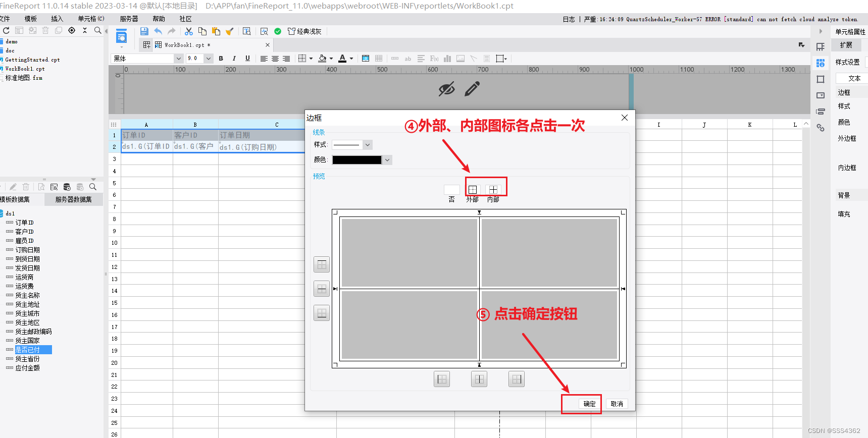Image resolution: width=868 pixels, height=438 pixels.
Task: Open the 模板 menu
Action: coord(31,19)
